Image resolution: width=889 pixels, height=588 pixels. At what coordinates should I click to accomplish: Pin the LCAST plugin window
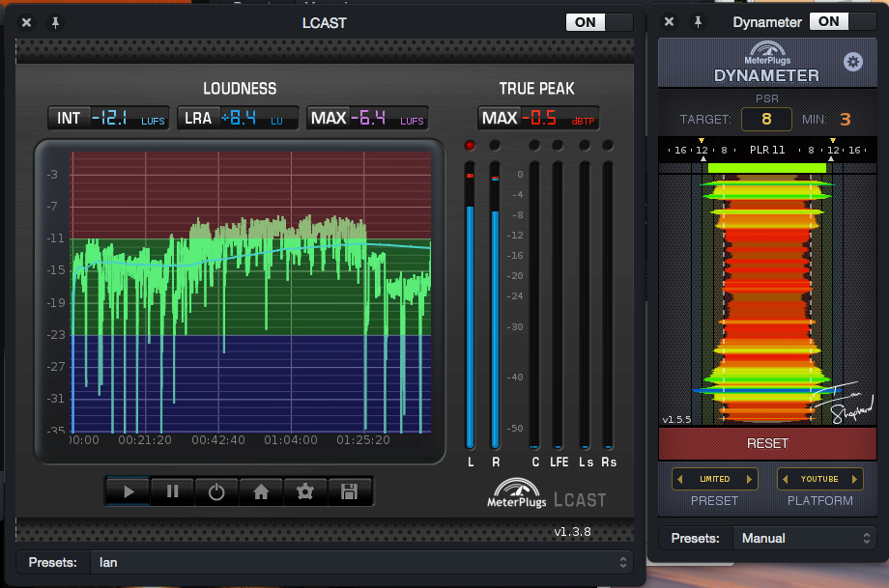click(x=55, y=22)
